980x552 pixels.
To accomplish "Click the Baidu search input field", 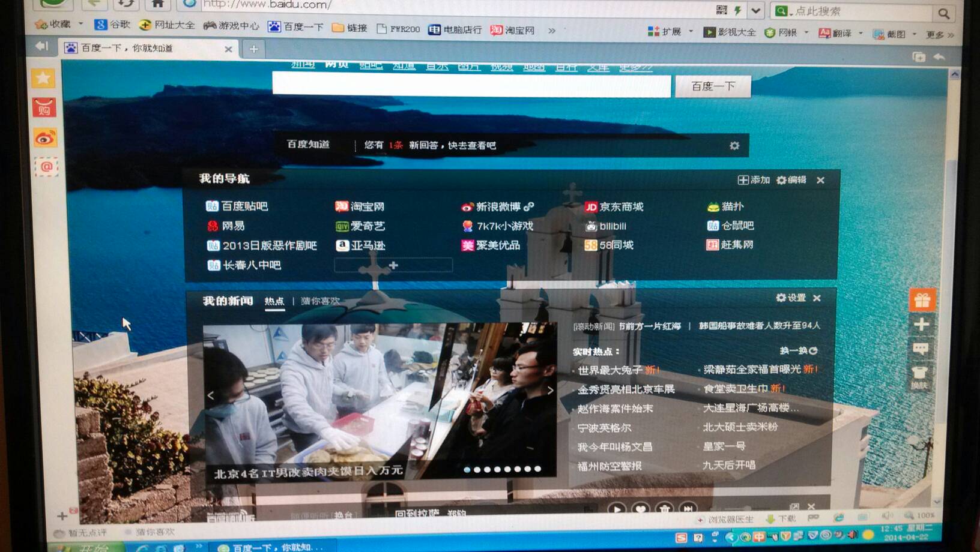I will pos(471,85).
